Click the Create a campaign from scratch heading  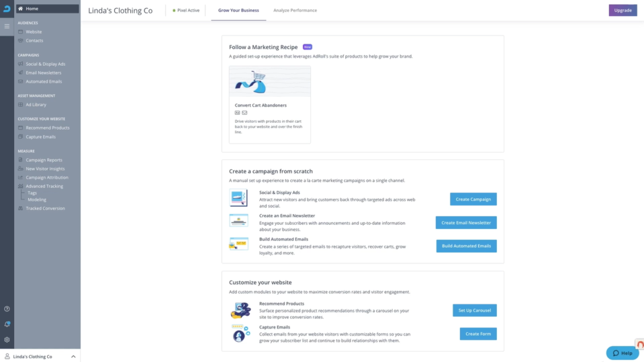tap(271, 171)
